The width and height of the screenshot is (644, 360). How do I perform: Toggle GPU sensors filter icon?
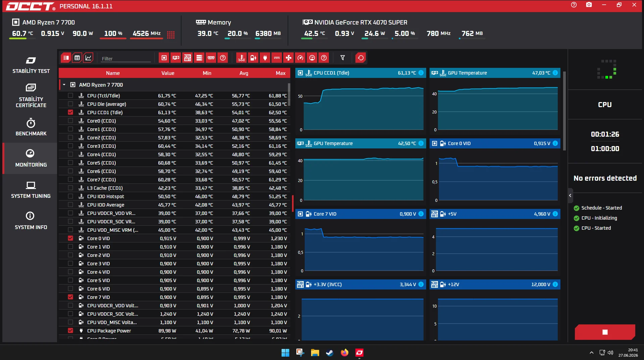(x=176, y=58)
